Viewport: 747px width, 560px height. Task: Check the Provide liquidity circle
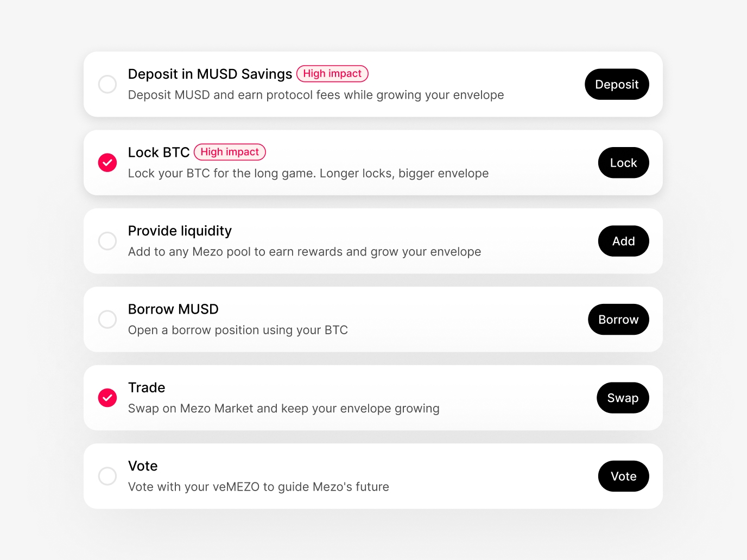click(107, 241)
